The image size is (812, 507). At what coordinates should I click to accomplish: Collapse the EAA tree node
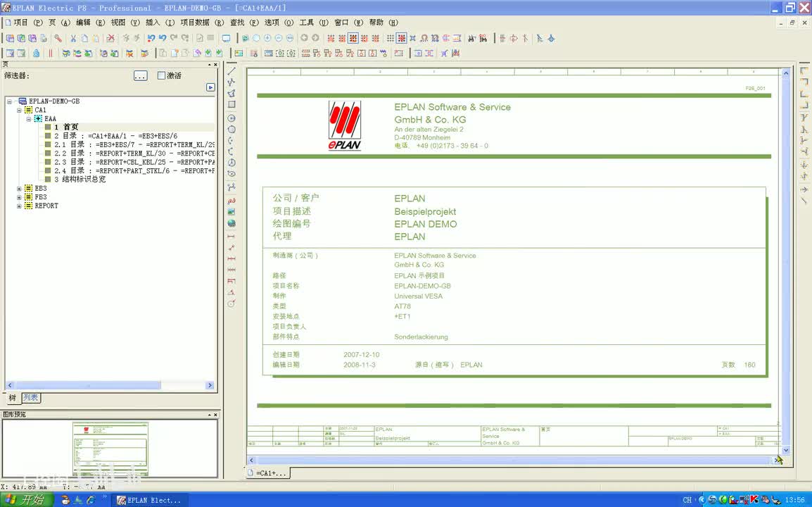[x=29, y=119]
